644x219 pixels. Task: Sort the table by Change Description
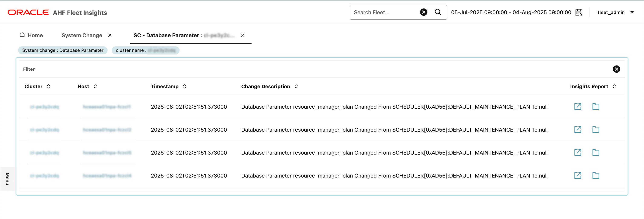[296, 86]
